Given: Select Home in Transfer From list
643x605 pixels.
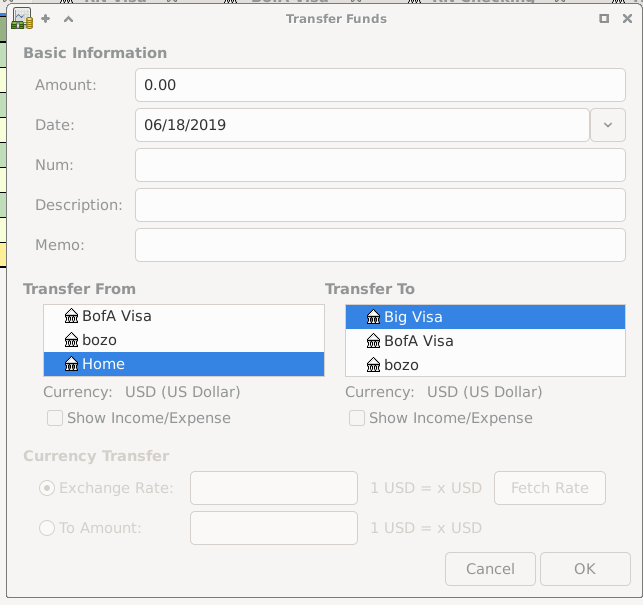Looking at the screenshot, I should 184,364.
